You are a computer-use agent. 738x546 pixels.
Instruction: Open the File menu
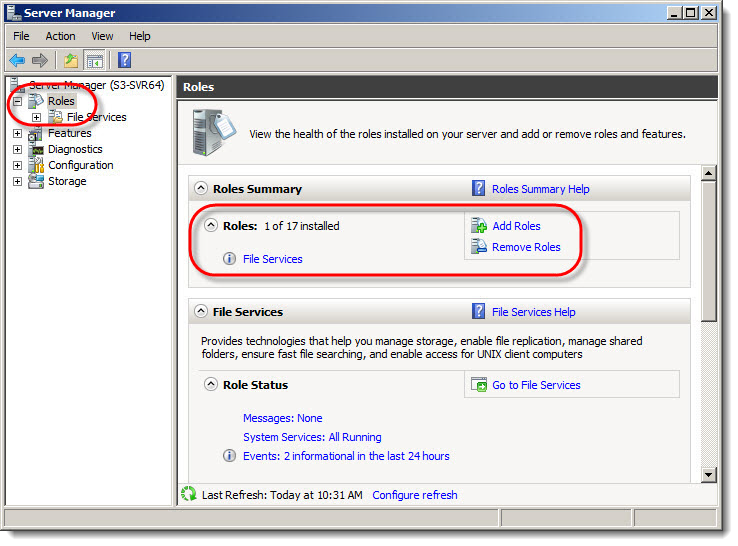coord(21,36)
